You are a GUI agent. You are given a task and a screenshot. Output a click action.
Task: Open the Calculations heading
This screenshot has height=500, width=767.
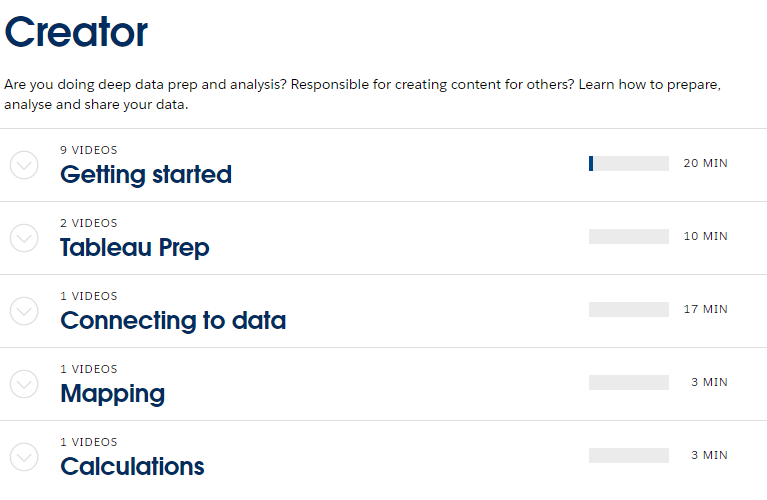[x=132, y=467]
